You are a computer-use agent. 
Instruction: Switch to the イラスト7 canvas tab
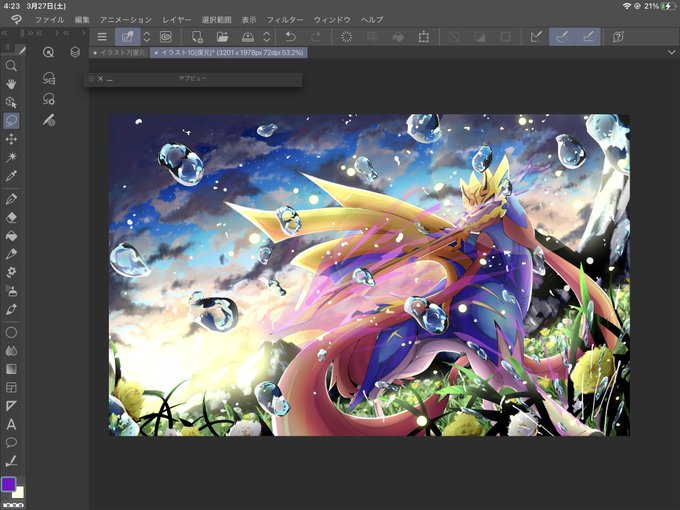click(x=118, y=52)
